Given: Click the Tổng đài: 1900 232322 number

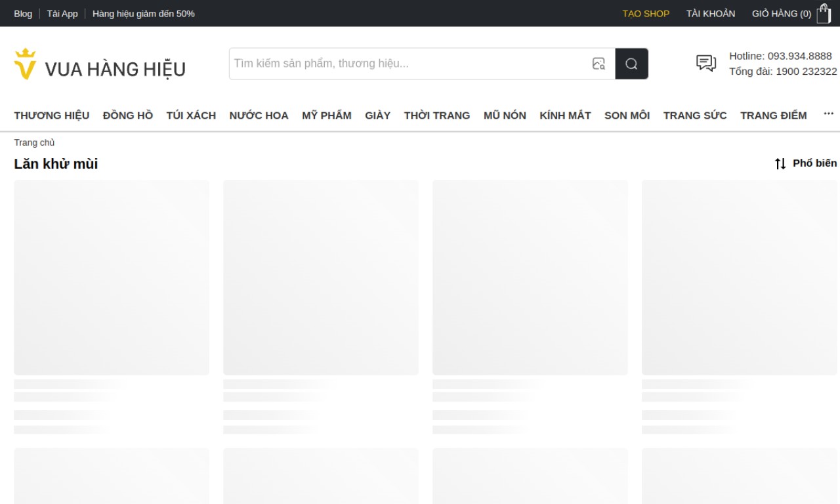Looking at the screenshot, I should click(783, 72).
